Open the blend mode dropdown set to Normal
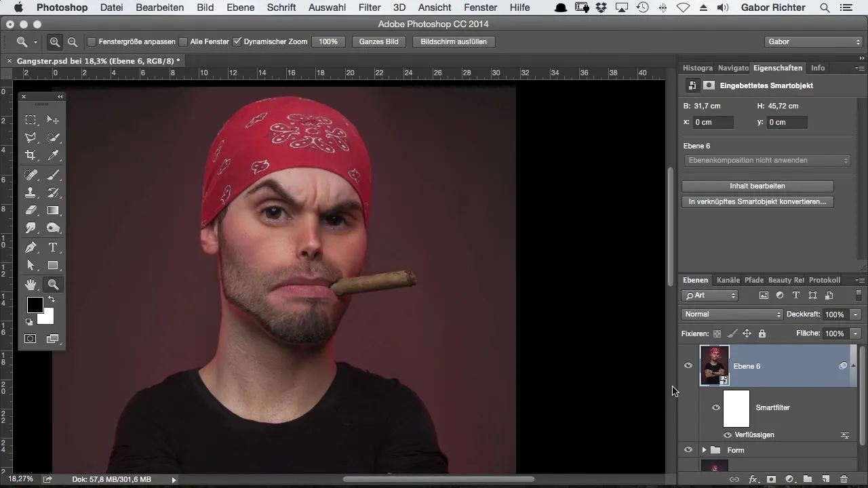 [732, 314]
